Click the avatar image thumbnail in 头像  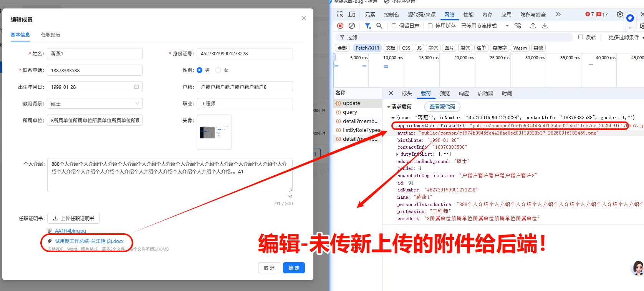pos(214,132)
